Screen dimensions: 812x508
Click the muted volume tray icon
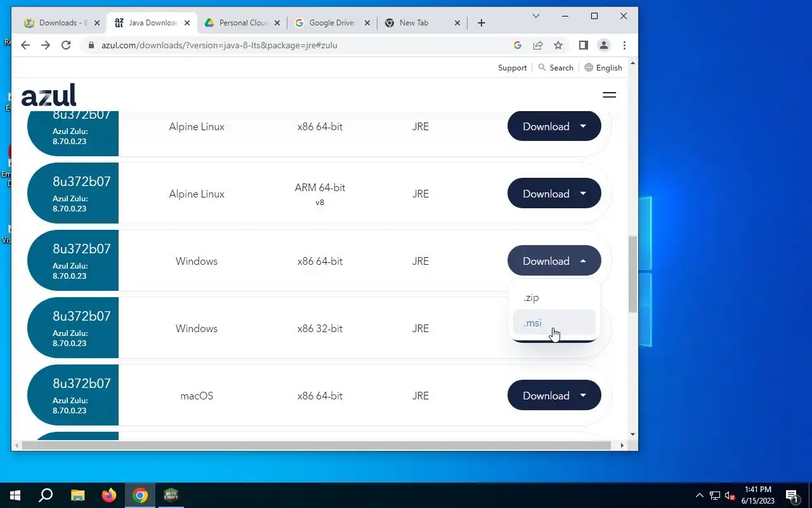[x=730, y=495]
